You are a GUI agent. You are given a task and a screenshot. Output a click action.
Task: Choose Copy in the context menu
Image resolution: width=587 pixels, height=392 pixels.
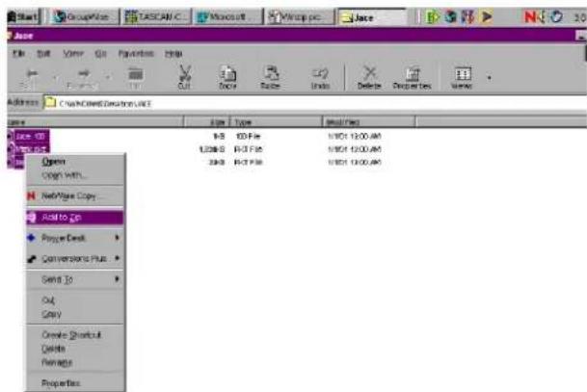click(x=75, y=314)
